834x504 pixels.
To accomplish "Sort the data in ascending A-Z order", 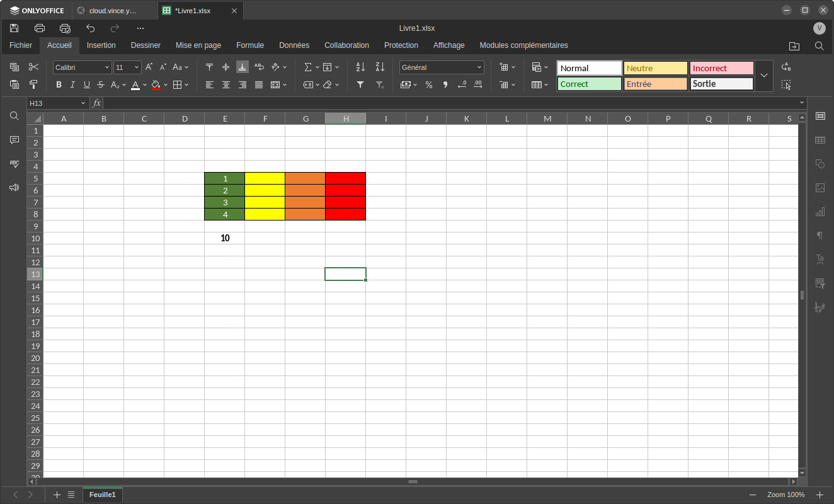I will click(x=360, y=67).
